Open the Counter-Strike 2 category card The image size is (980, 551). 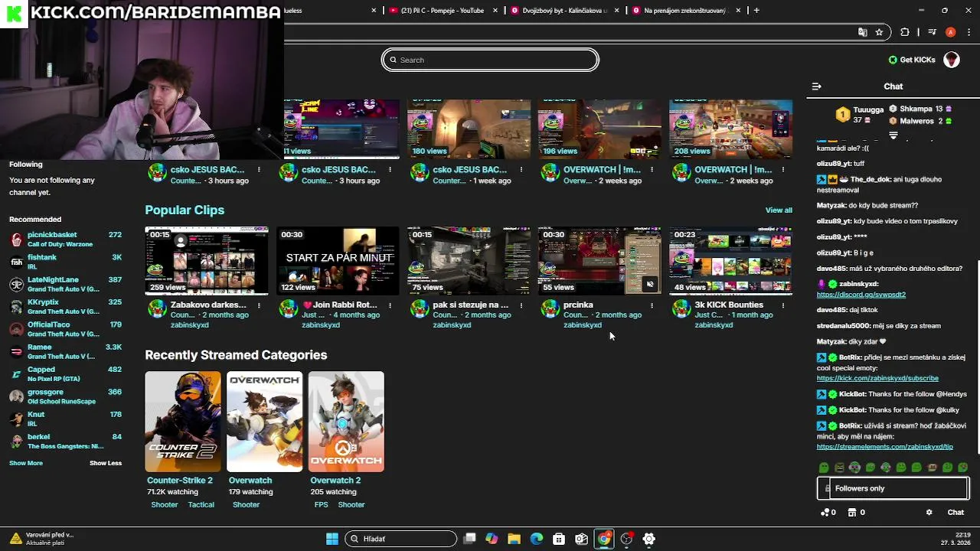[183, 422]
